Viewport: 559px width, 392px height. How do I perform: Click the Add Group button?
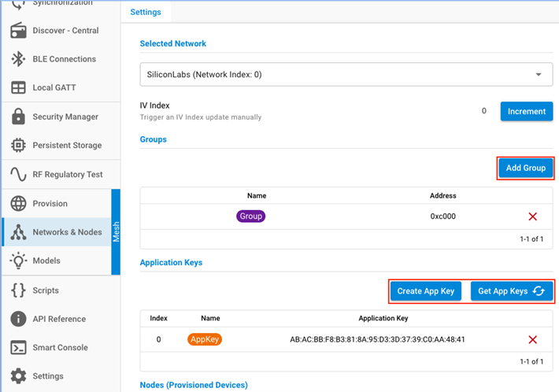point(526,168)
